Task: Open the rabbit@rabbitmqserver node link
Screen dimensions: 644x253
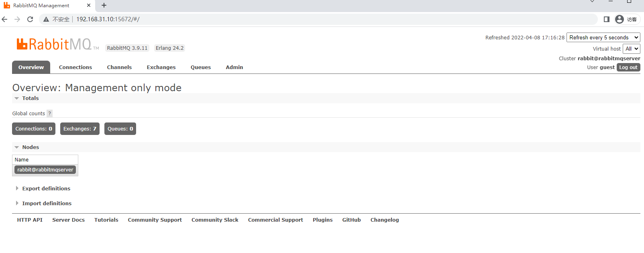Action: pos(45,170)
